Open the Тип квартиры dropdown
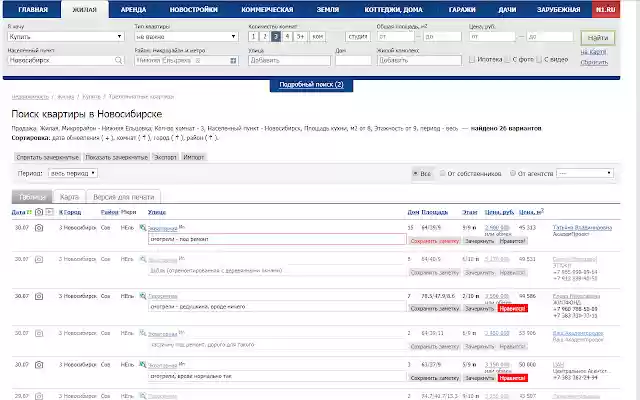640x400 pixels. pyautogui.click(x=186, y=36)
